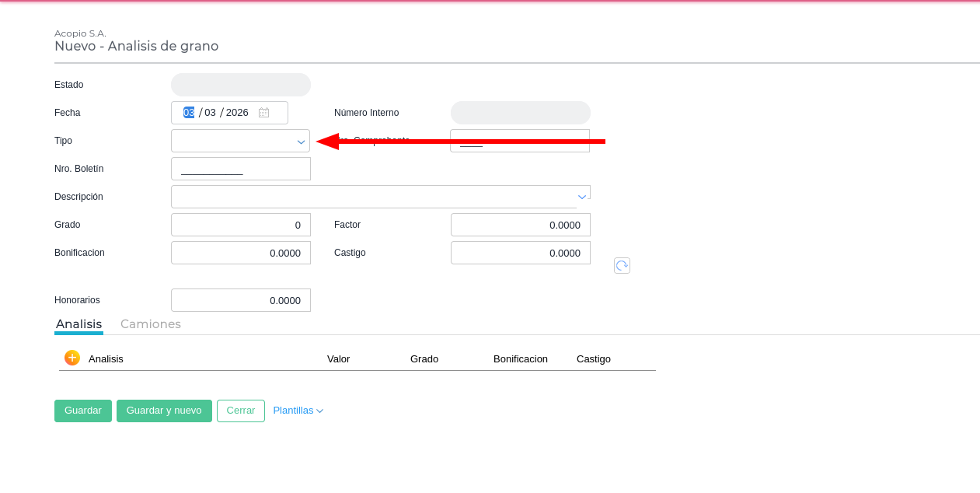Image resolution: width=980 pixels, height=493 pixels.
Task: Click the year in the Fecha field
Action: click(237, 113)
